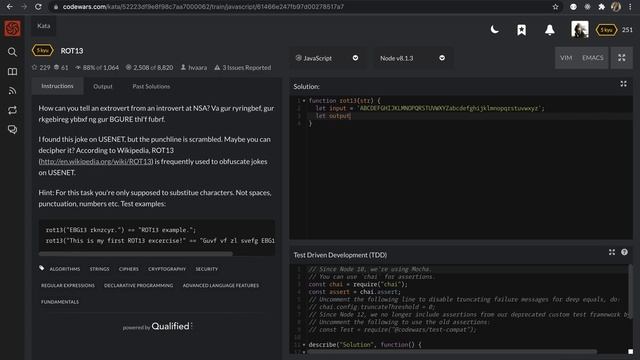The width and height of the screenshot is (640, 360).
Task: Click the 61 collections count
Action: [61, 67]
